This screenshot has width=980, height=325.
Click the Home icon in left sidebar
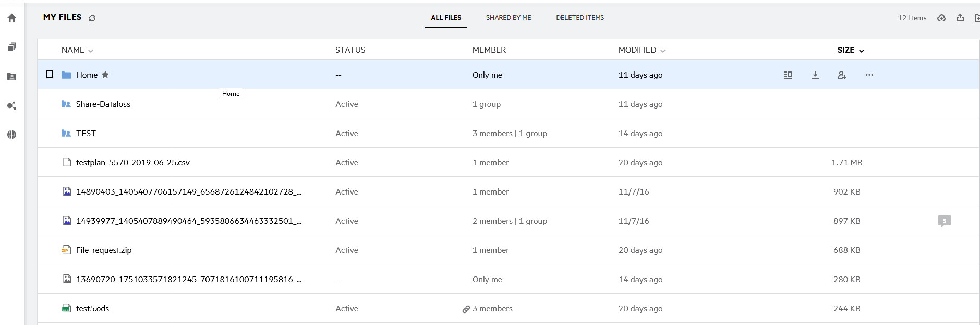11,18
